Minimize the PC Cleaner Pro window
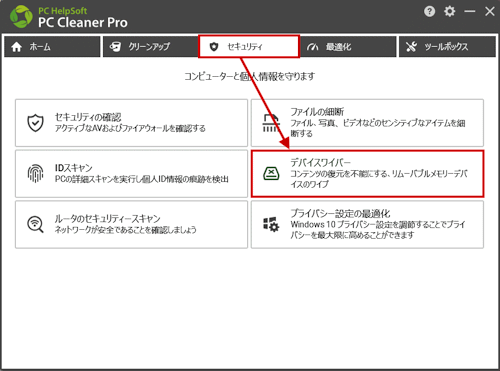The width and height of the screenshot is (500, 371). pyautogui.click(x=470, y=12)
